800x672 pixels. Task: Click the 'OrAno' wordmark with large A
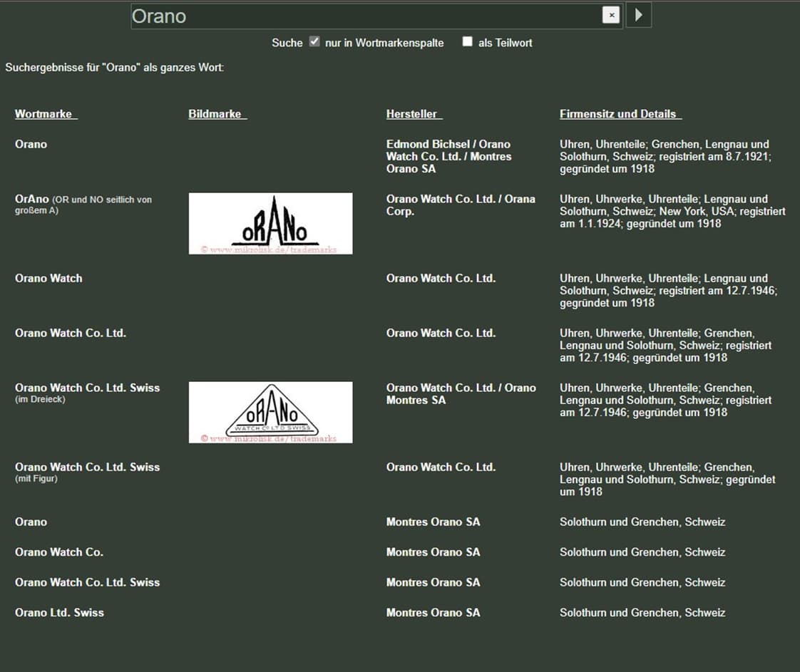(x=32, y=200)
